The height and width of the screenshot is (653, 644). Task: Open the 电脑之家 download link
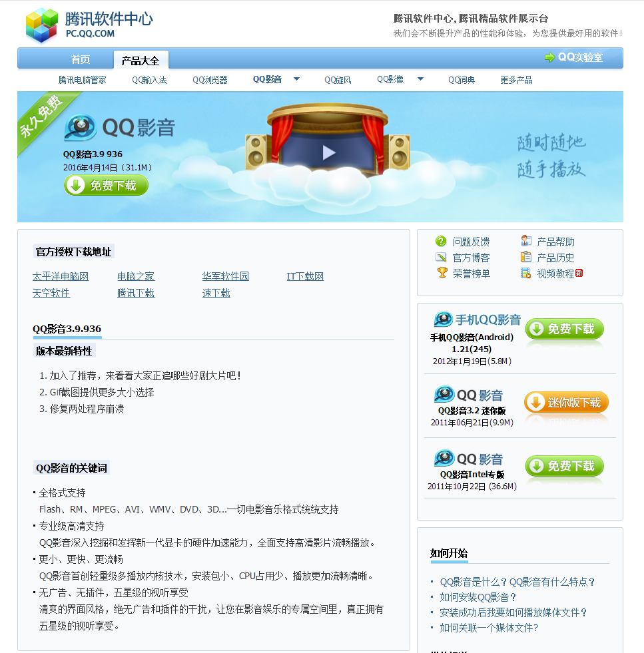pos(136,276)
